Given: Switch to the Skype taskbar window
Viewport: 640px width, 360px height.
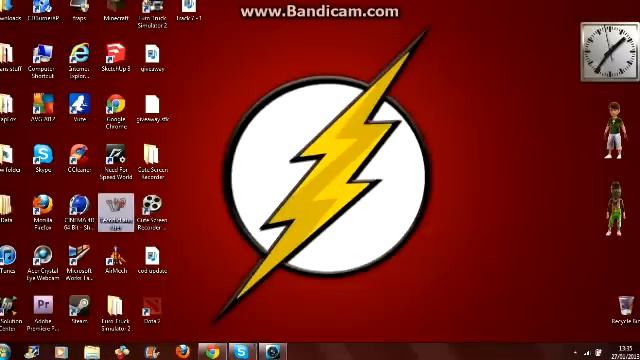Looking at the screenshot, I should pyautogui.click(x=242, y=351).
